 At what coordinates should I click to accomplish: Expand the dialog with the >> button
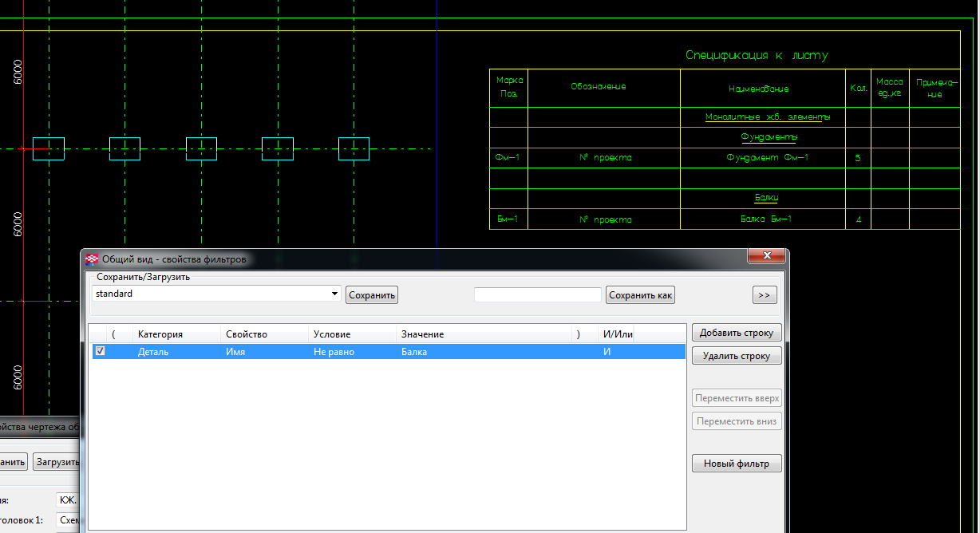764,295
